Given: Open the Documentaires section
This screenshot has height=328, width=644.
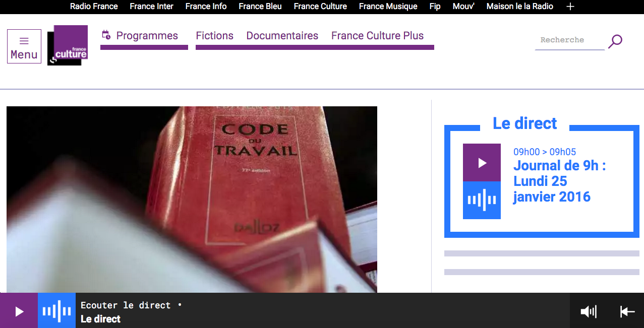Looking at the screenshot, I should [282, 36].
